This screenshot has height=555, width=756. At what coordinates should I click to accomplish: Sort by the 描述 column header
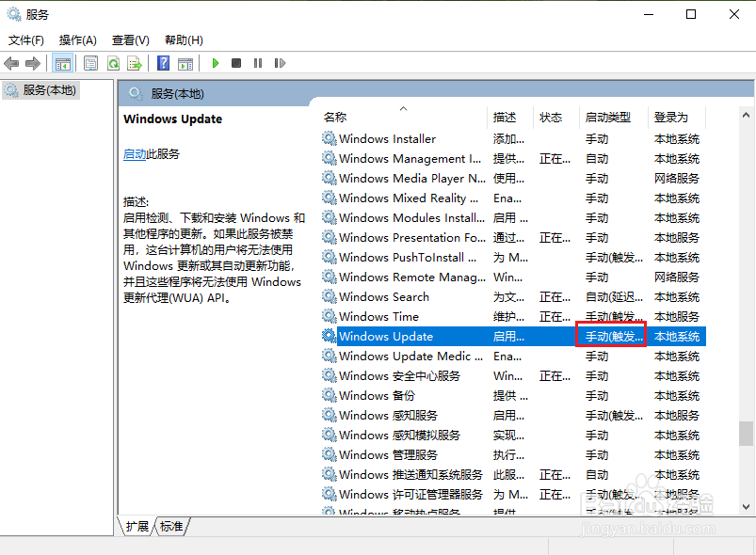(x=510, y=117)
